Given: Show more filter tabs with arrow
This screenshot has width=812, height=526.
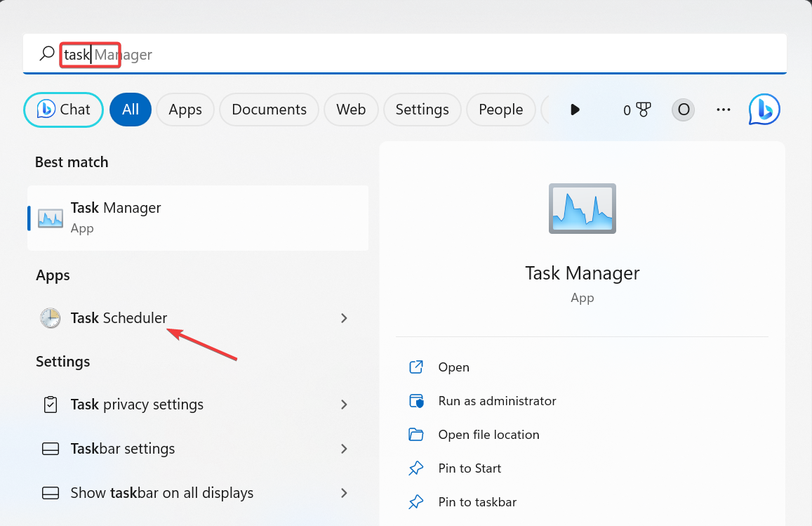Looking at the screenshot, I should (x=575, y=110).
